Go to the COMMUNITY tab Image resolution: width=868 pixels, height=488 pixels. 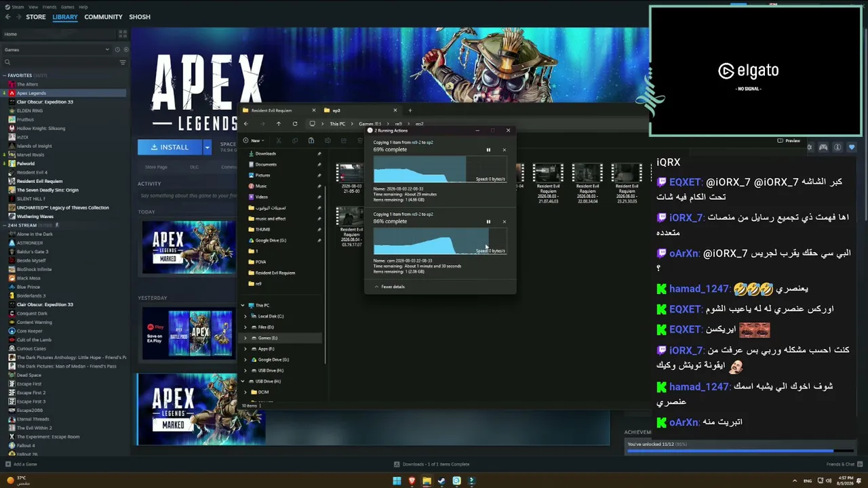pyautogui.click(x=103, y=17)
